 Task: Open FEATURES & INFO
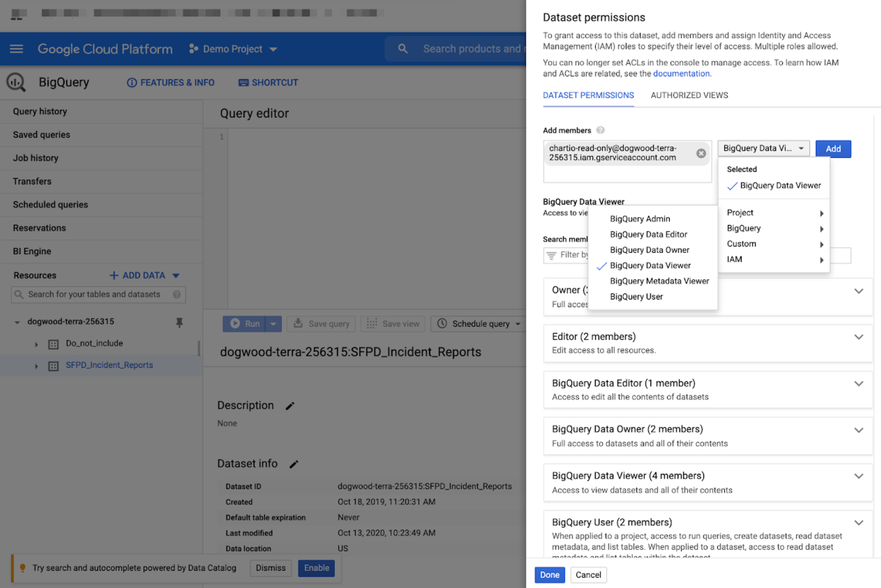pyautogui.click(x=171, y=82)
